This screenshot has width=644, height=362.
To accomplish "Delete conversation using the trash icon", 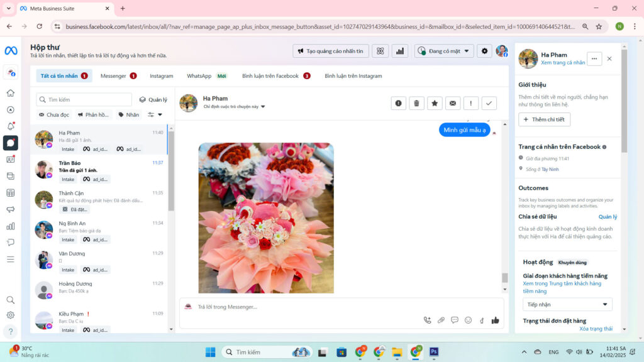I will (x=416, y=104).
